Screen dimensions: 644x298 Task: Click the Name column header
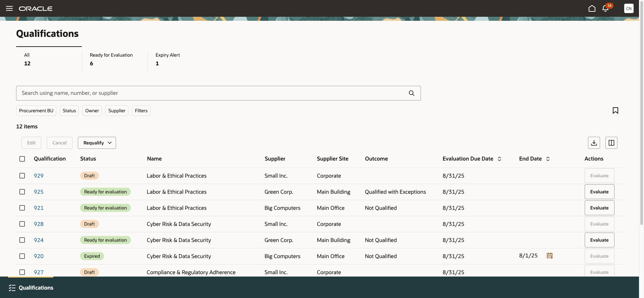(x=154, y=159)
